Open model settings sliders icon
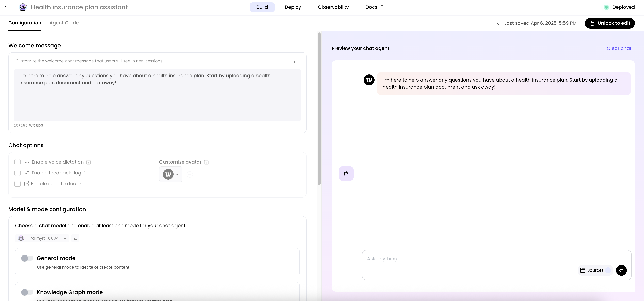This screenshot has height=301, width=644. tap(75, 238)
